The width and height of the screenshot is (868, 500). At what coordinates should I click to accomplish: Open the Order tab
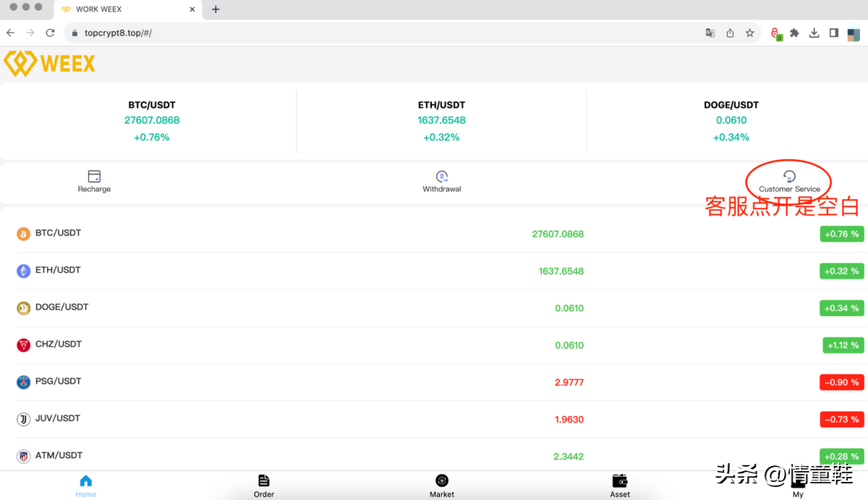(264, 486)
